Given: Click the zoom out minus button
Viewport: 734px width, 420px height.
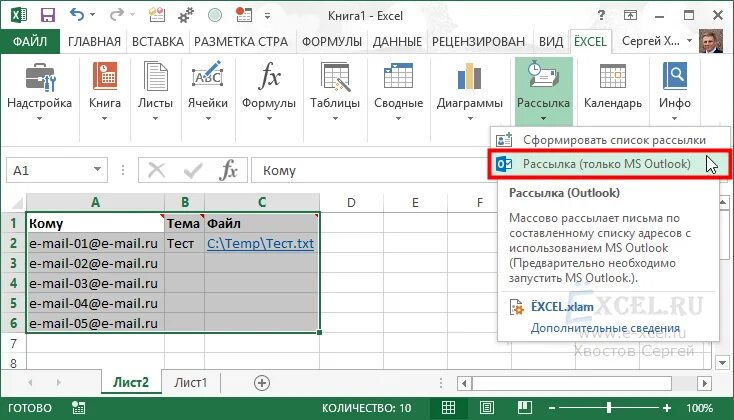Looking at the screenshot, I should (551, 408).
